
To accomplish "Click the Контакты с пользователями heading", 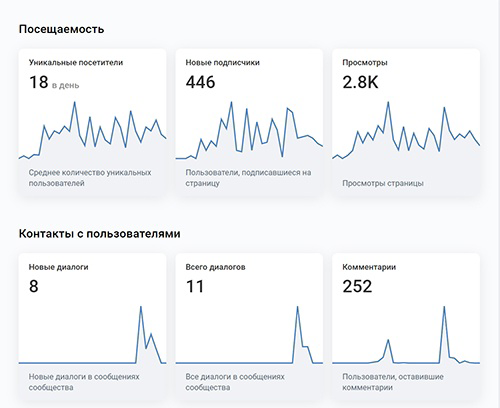I will click(x=99, y=234).
